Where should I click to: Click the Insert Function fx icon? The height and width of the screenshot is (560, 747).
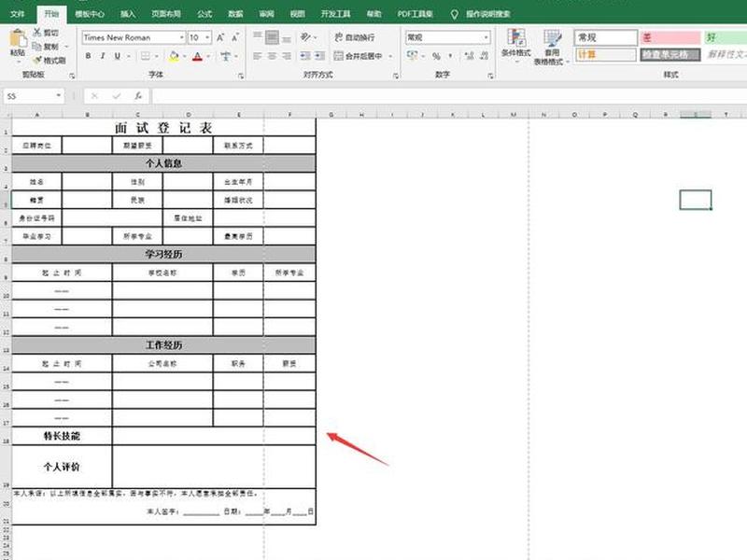click(138, 96)
